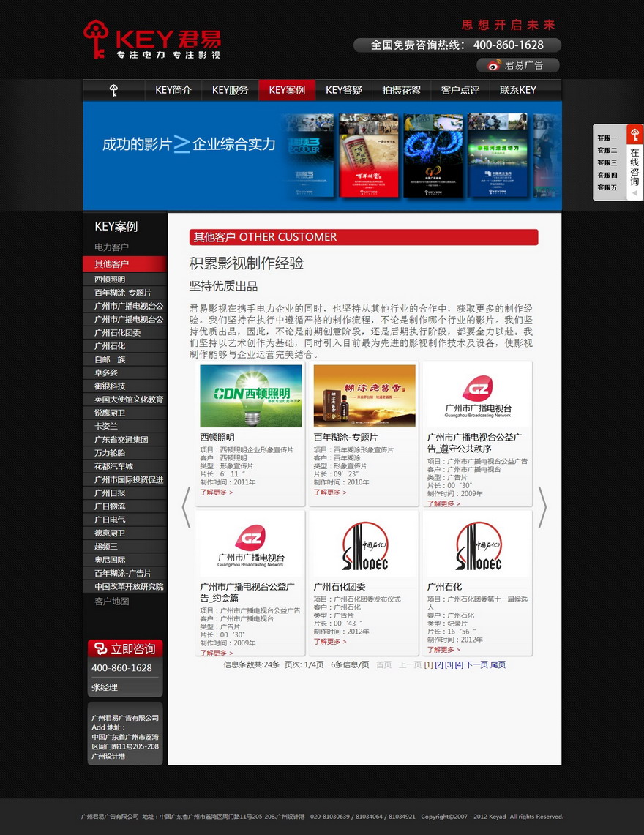The image size is (644, 835).
Task: Open 卡姿兰 in the sidebar list
Action: coord(124,426)
